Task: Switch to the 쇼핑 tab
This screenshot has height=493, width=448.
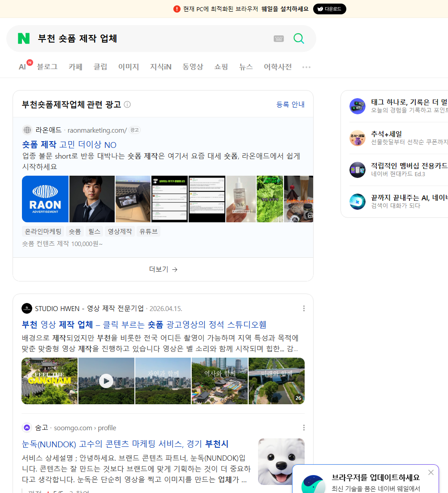Action: [221, 67]
